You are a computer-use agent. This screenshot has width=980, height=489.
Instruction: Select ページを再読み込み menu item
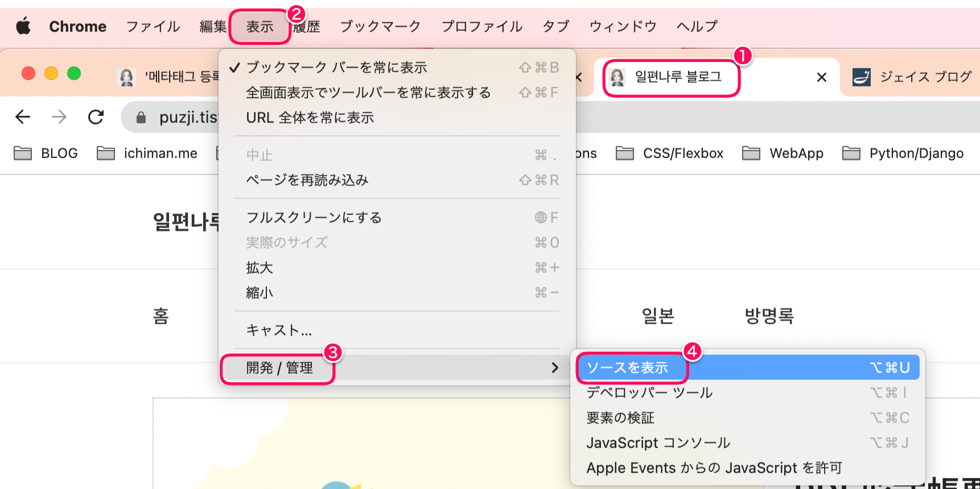point(397,180)
